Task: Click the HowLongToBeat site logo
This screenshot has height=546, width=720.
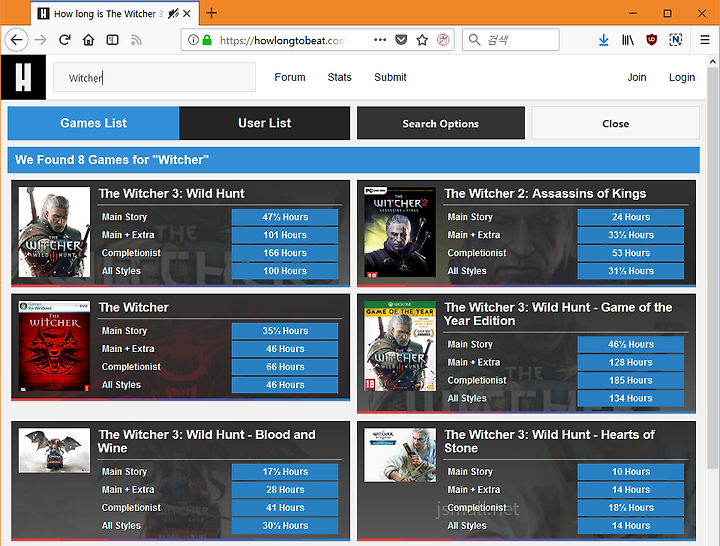Action: [23, 77]
